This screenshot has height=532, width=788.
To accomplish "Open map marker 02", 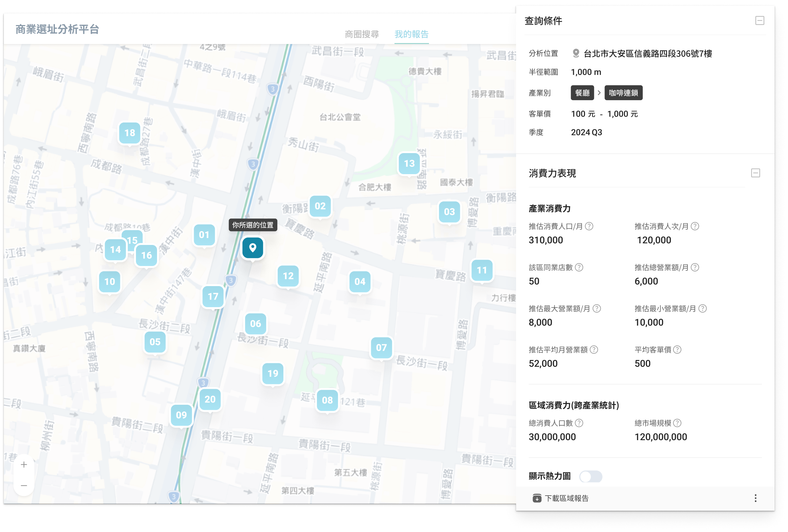I will coord(320,206).
